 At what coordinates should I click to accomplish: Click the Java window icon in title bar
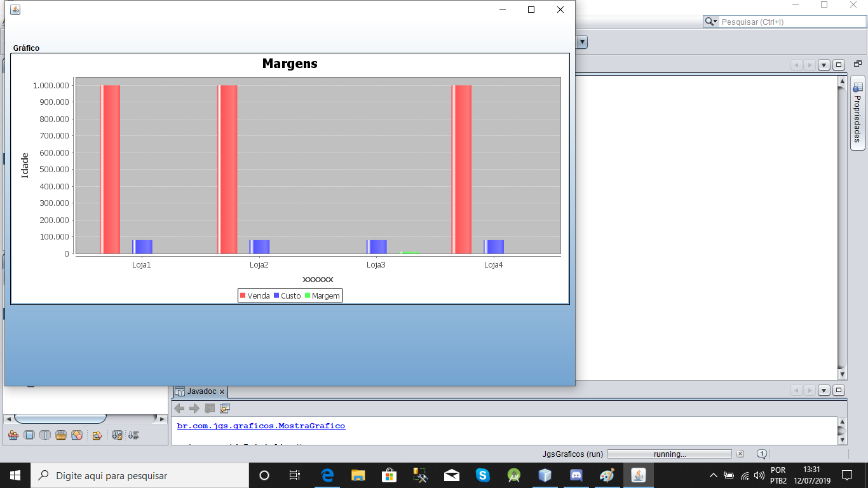(x=15, y=10)
